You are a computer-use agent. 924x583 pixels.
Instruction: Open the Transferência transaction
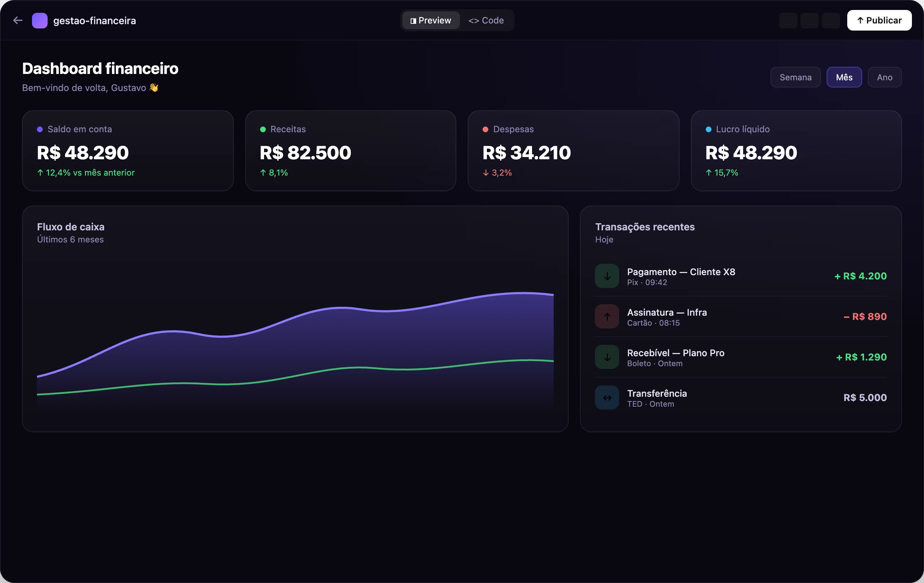pyautogui.click(x=741, y=398)
